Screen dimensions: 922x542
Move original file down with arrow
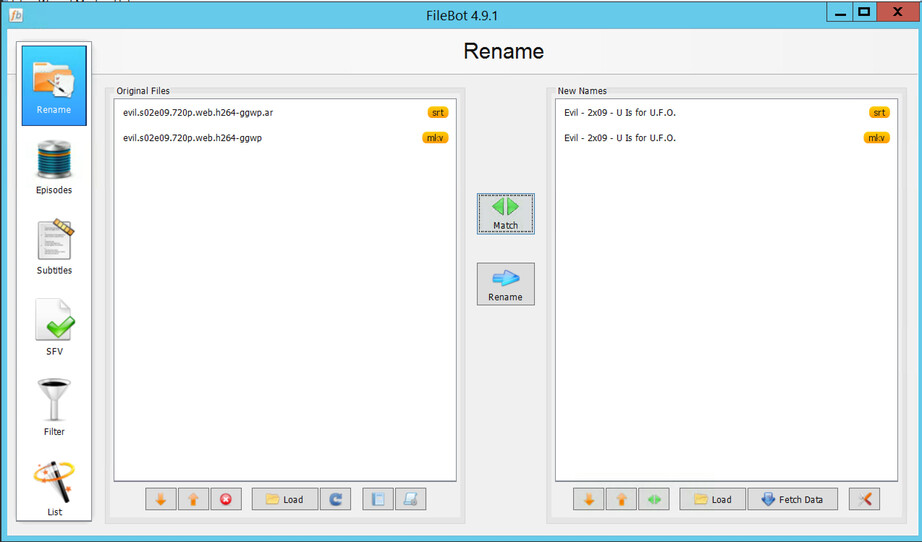pyautogui.click(x=161, y=500)
